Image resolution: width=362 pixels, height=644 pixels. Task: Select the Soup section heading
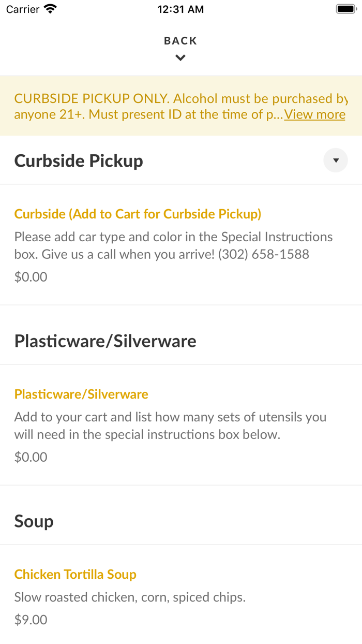click(x=34, y=521)
